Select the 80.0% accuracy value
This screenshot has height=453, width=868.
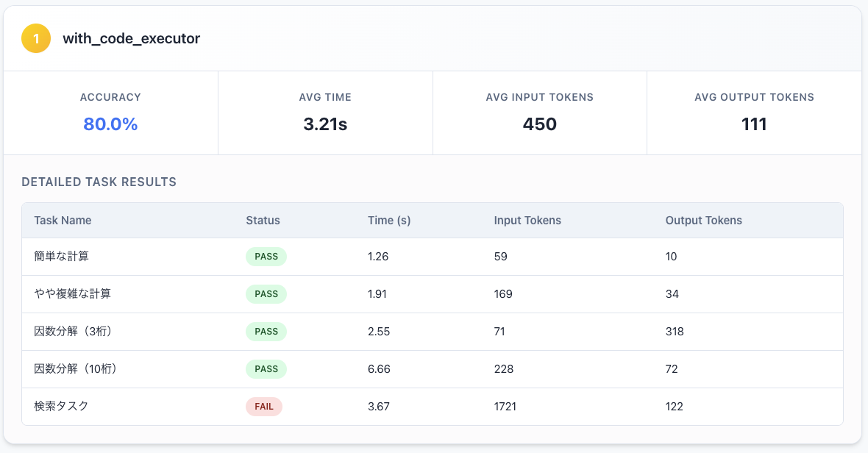tap(110, 124)
